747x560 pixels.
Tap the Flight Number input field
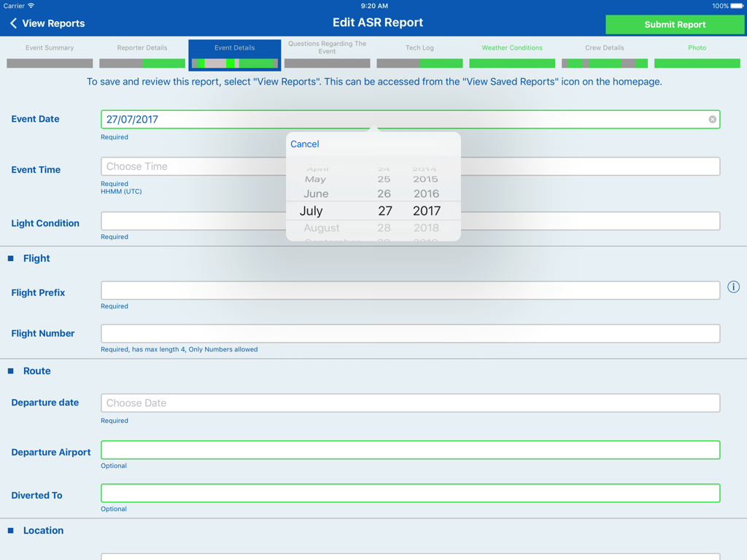[410, 333]
